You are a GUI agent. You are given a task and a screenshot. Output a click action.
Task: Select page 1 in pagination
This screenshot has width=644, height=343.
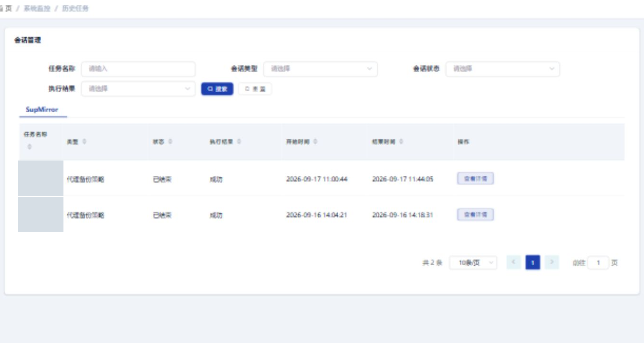pyautogui.click(x=533, y=262)
